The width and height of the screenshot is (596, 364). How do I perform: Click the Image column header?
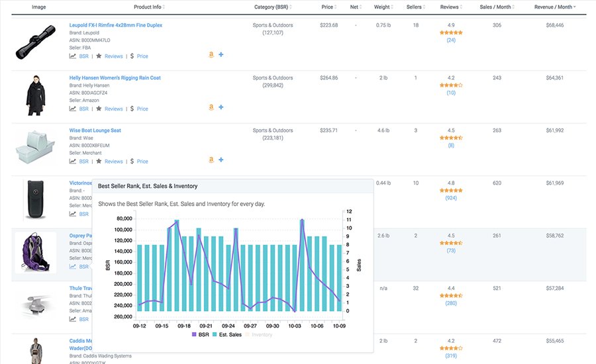coord(39,7)
